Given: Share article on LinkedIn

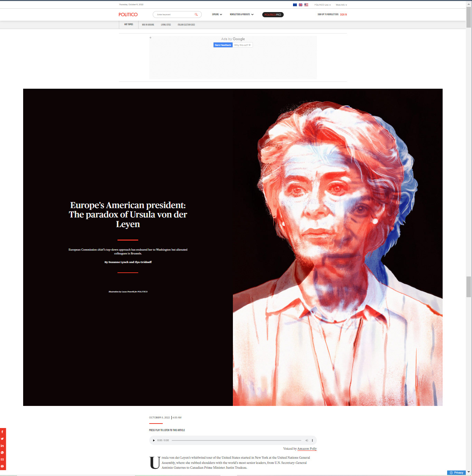Looking at the screenshot, I should [x=2, y=446].
